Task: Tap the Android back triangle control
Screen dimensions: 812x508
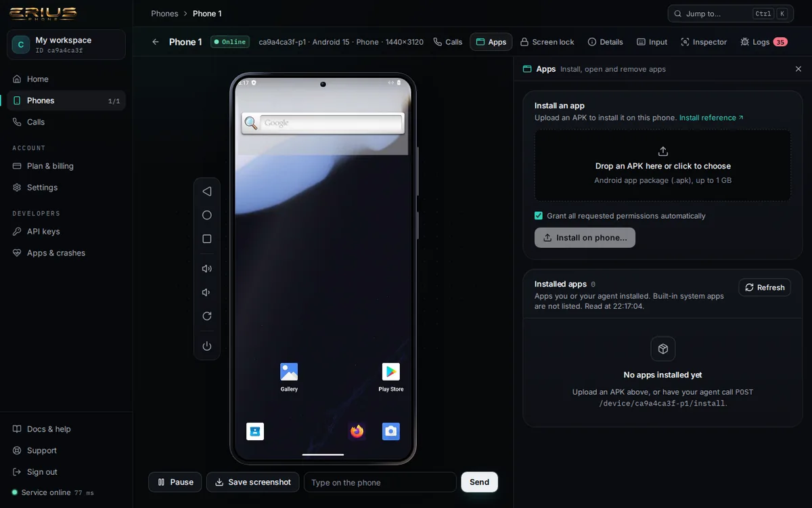Action: [207, 192]
